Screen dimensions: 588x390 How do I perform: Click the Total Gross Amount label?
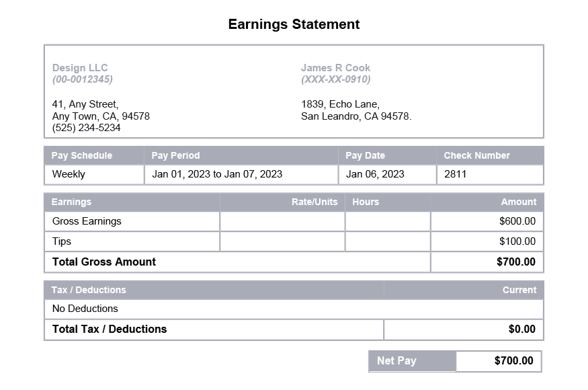[104, 262]
